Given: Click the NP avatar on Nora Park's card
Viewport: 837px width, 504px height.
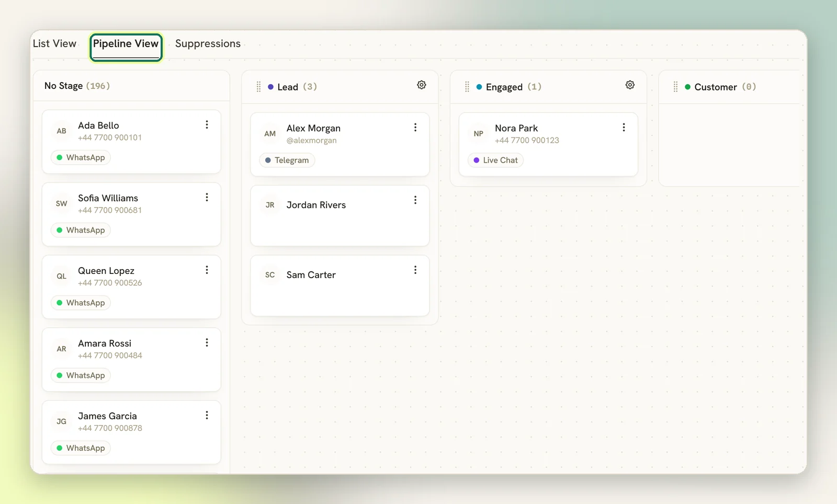Looking at the screenshot, I should 479,134.
